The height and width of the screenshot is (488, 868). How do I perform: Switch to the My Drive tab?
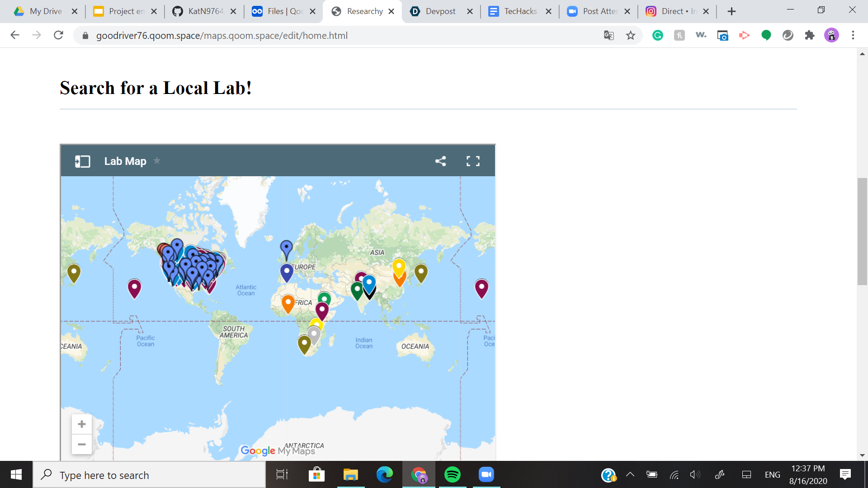(45, 11)
